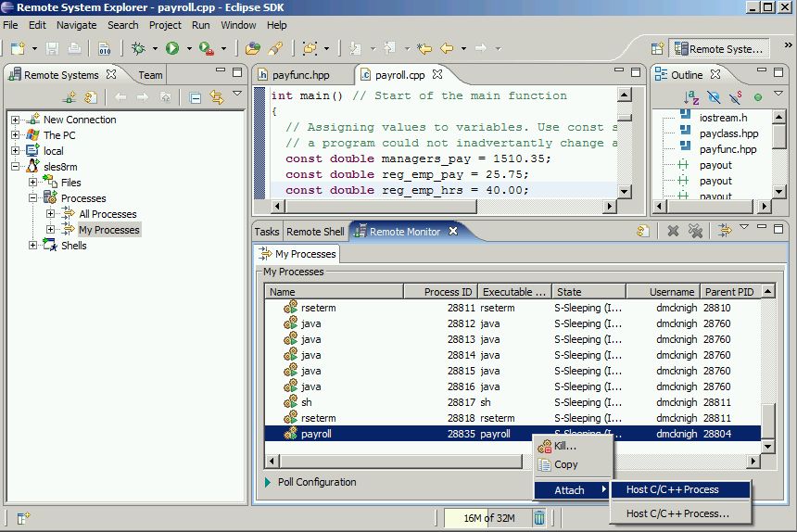Click the Open Perspective icon

tap(657, 49)
